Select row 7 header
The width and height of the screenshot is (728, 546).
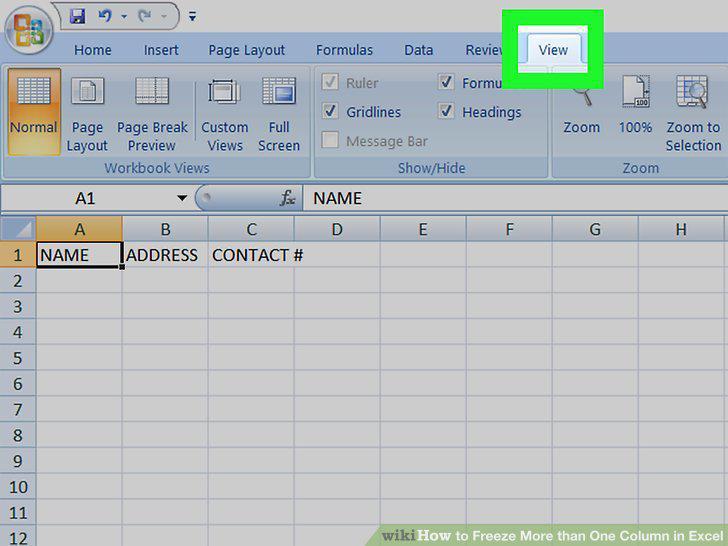point(18,410)
